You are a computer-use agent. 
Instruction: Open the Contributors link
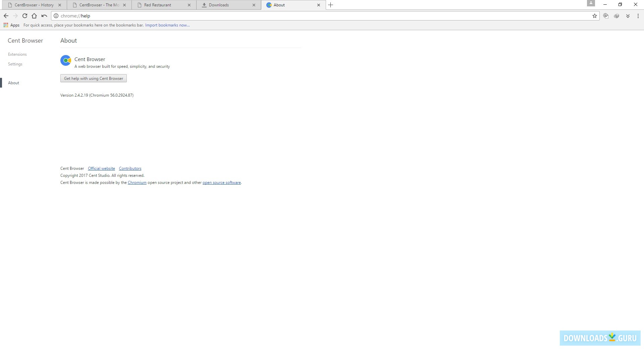[130, 168]
